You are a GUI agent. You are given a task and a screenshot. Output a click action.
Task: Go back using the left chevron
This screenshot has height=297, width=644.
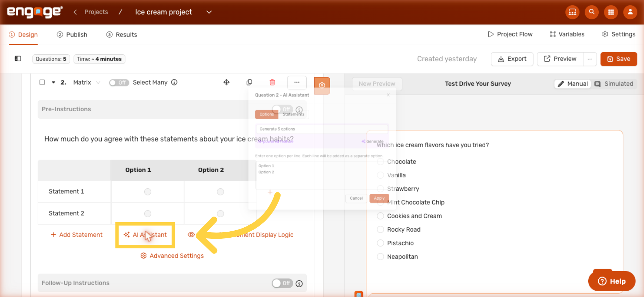click(75, 12)
